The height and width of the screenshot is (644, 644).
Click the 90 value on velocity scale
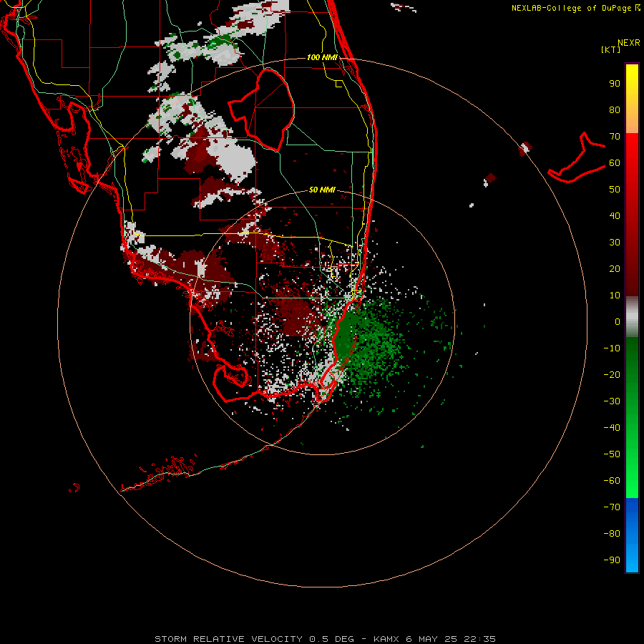[615, 84]
